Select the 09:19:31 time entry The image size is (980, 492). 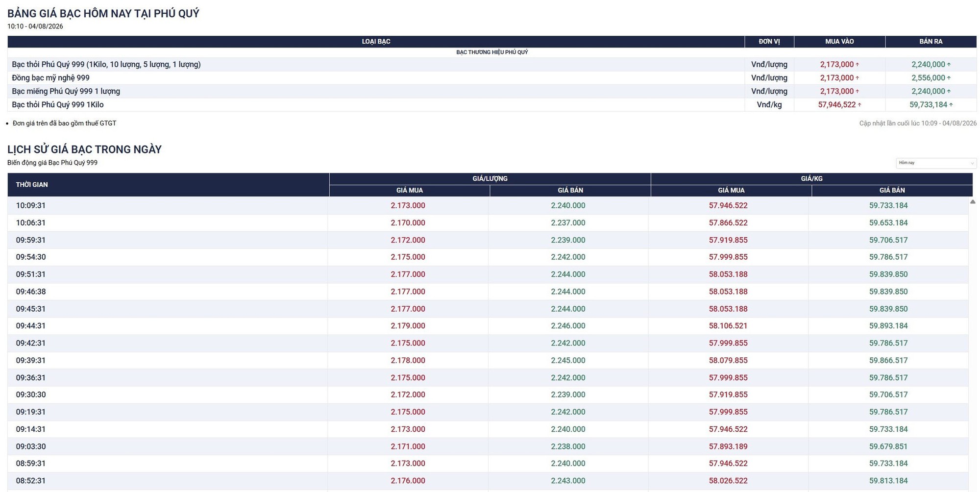tap(31, 412)
